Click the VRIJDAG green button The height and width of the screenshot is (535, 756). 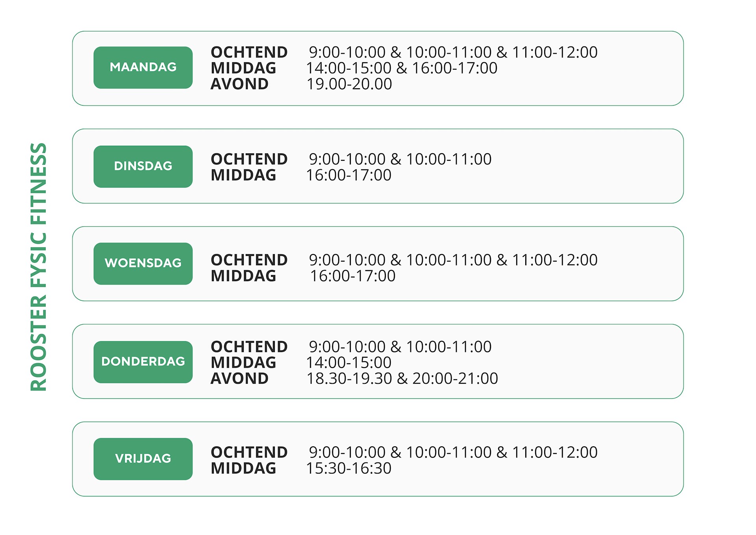tap(143, 459)
